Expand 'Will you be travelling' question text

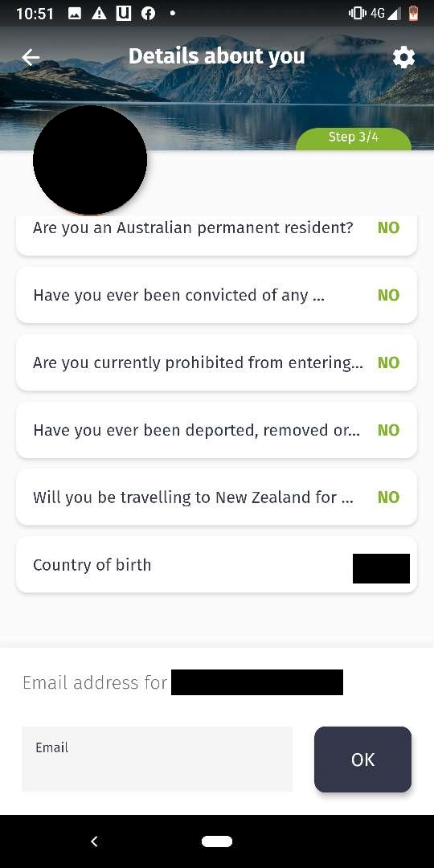(x=193, y=497)
